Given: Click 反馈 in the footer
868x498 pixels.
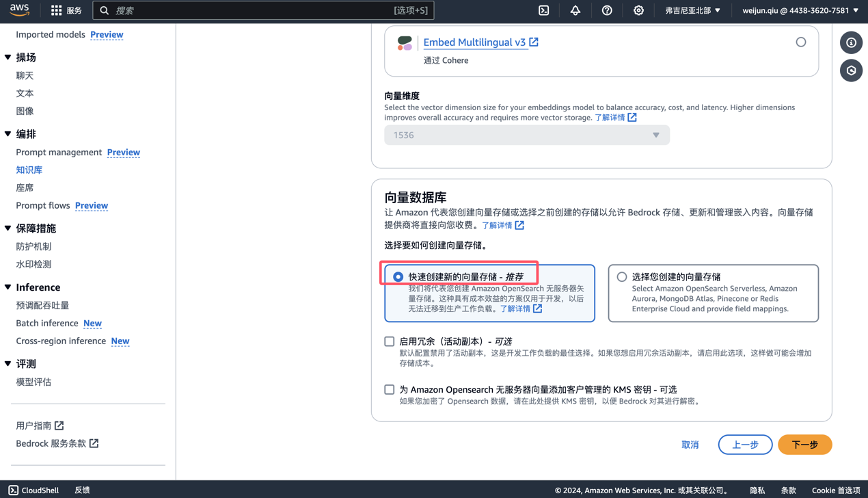Looking at the screenshot, I should [x=82, y=490].
